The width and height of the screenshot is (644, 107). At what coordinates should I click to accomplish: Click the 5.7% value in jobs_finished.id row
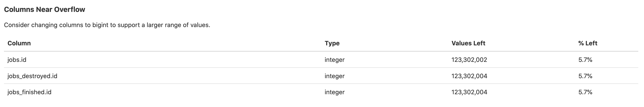585,92
